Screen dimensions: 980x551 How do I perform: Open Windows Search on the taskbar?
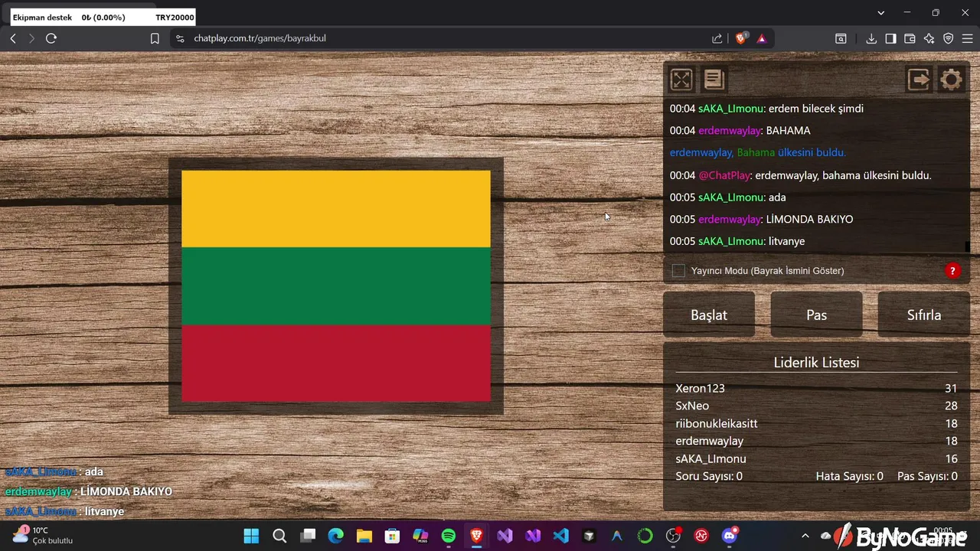point(279,536)
